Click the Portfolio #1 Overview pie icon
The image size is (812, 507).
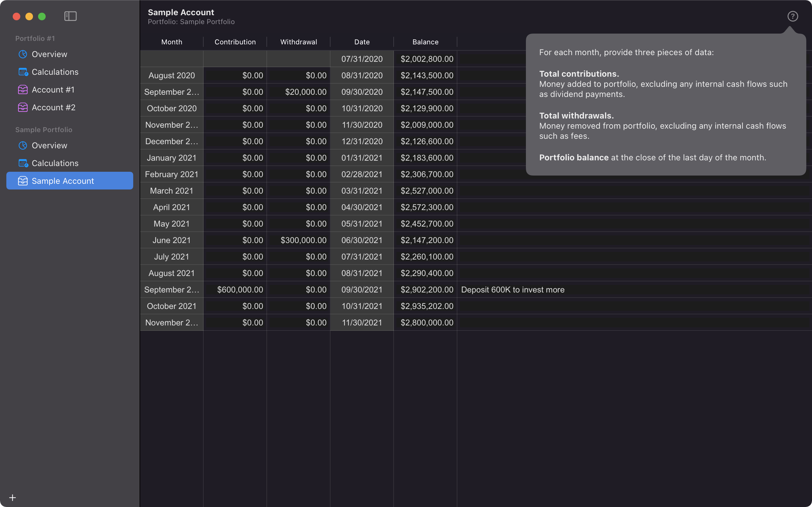pos(23,54)
